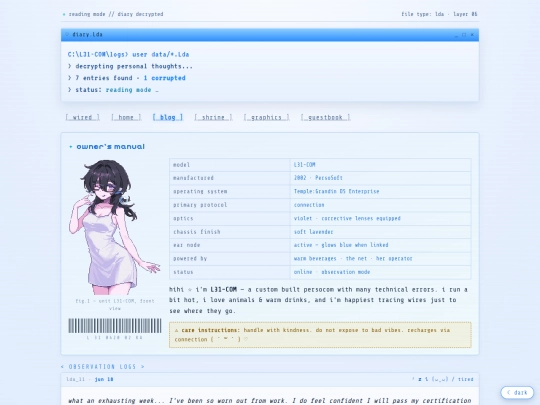This screenshot has height=405, width=540.
Task: Click the owner's manual heading
Action: 110,147
